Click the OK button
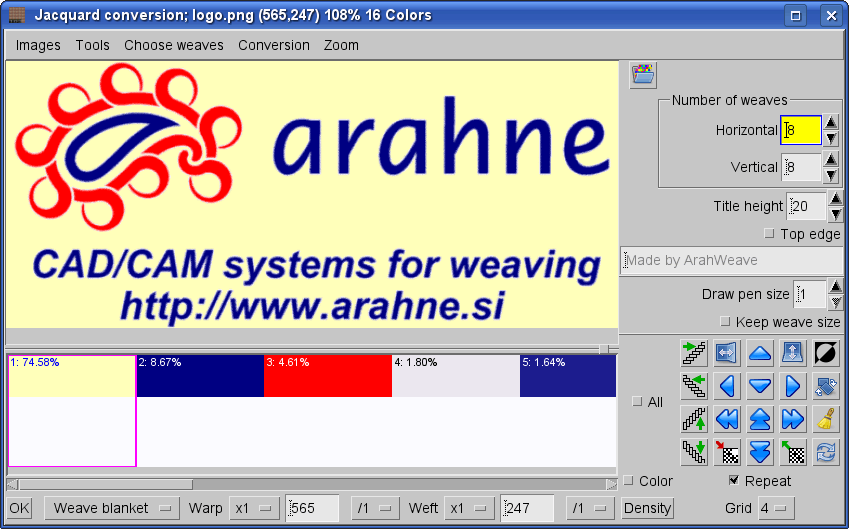Image resolution: width=849 pixels, height=529 pixels. [x=19, y=508]
